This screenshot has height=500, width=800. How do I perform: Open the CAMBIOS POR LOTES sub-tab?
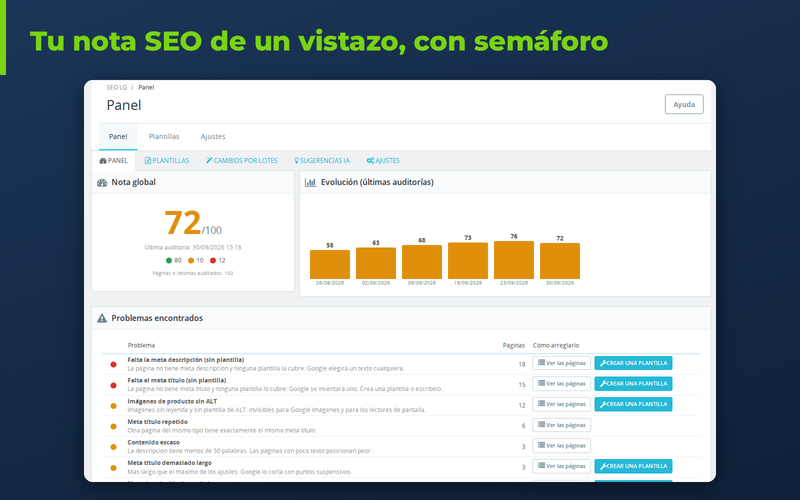click(242, 160)
